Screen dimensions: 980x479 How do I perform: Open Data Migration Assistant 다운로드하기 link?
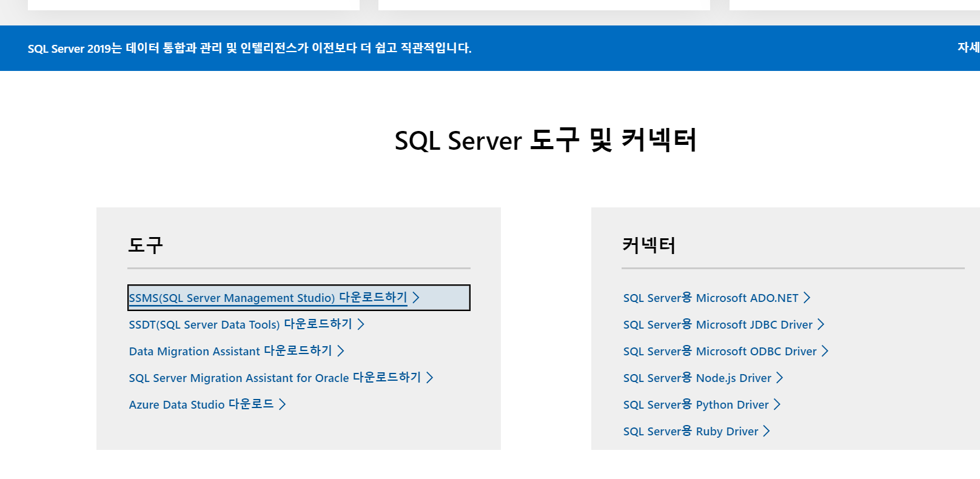[x=237, y=351]
